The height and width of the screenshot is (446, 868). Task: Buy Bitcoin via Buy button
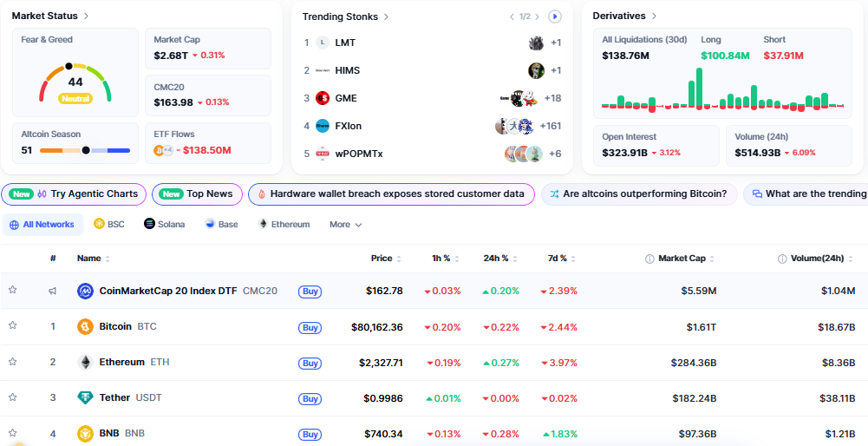coord(310,327)
